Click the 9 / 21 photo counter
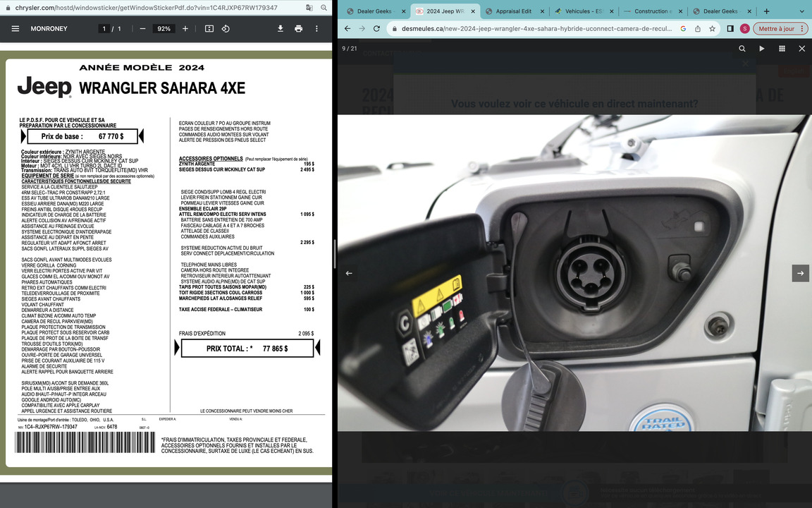Screen dimensions: 812x508 (350, 48)
